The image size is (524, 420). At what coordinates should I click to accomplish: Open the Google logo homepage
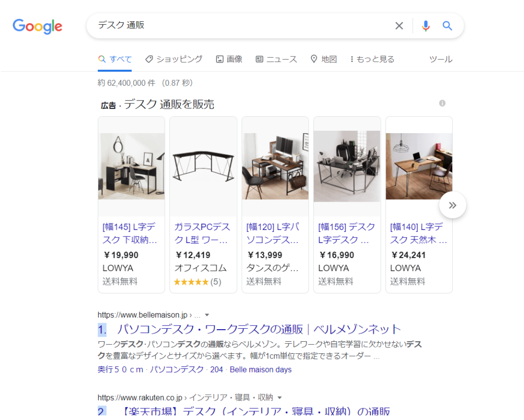[x=37, y=26]
